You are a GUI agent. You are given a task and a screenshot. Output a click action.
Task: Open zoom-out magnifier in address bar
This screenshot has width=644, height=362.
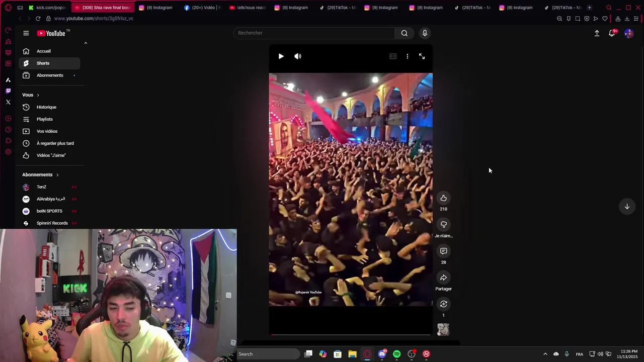tap(559, 19)
